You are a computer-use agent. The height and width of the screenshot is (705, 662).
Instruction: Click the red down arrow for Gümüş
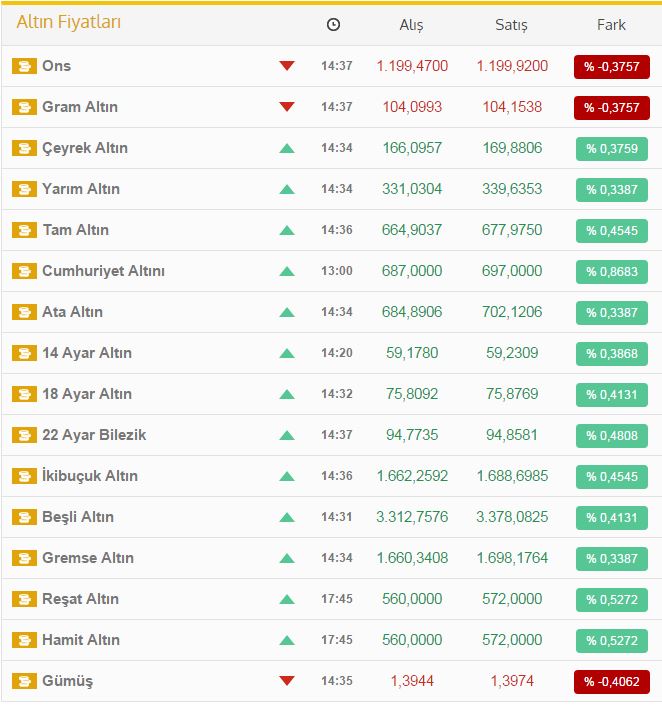287,681
